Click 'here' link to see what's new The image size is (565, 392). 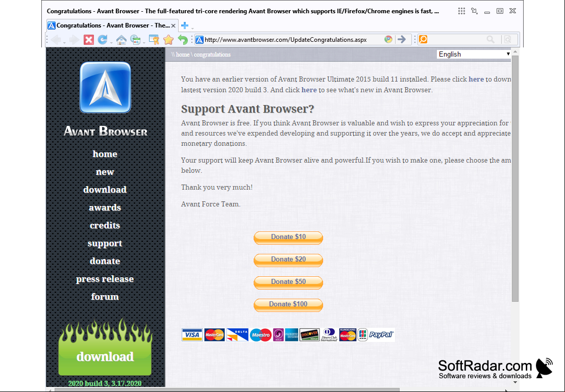pos(309,90)
